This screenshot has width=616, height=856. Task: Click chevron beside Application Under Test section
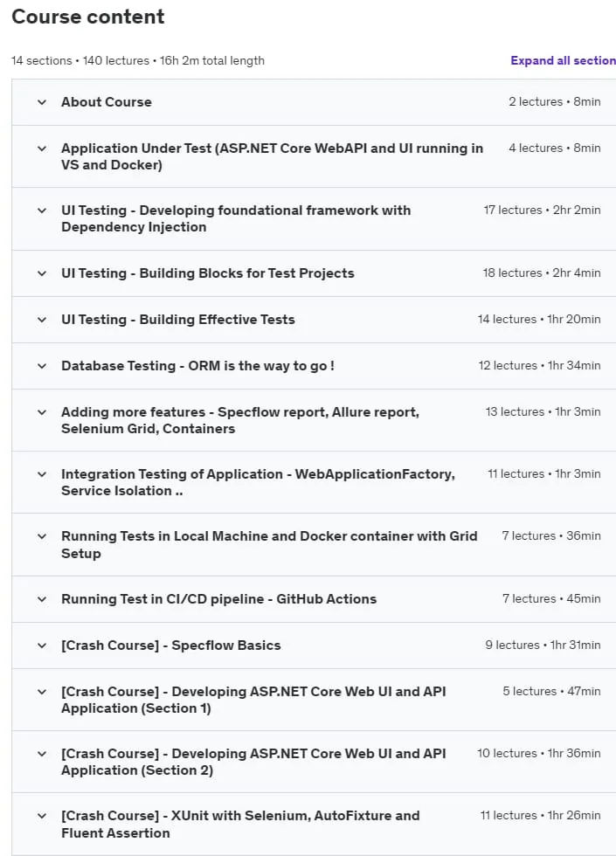(x=42, y=148)
